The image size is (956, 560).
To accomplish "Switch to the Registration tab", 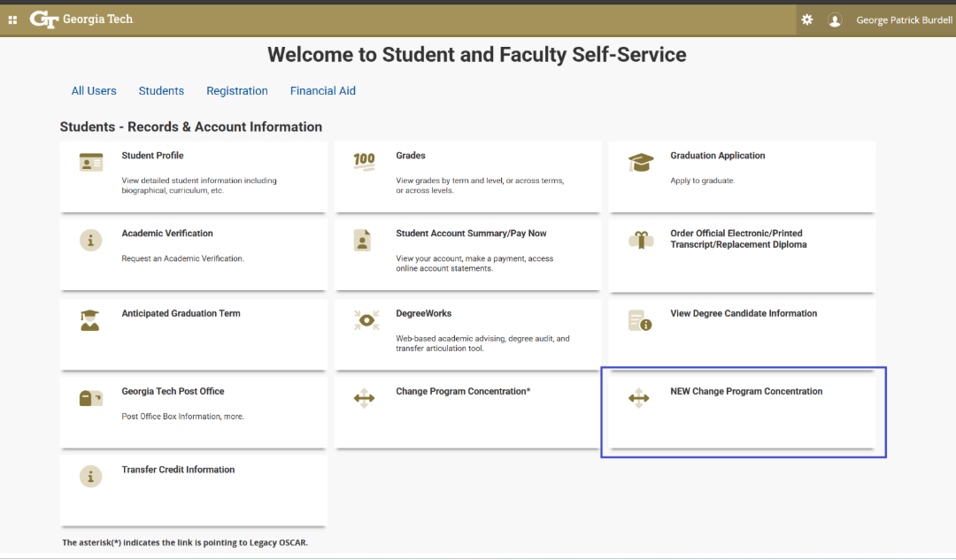I will (x=237, y=91).
